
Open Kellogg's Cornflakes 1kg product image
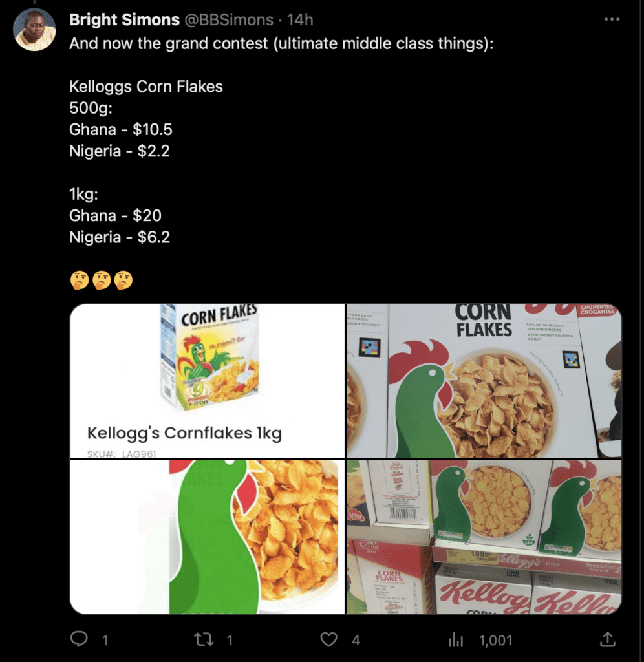click(207, 381)
